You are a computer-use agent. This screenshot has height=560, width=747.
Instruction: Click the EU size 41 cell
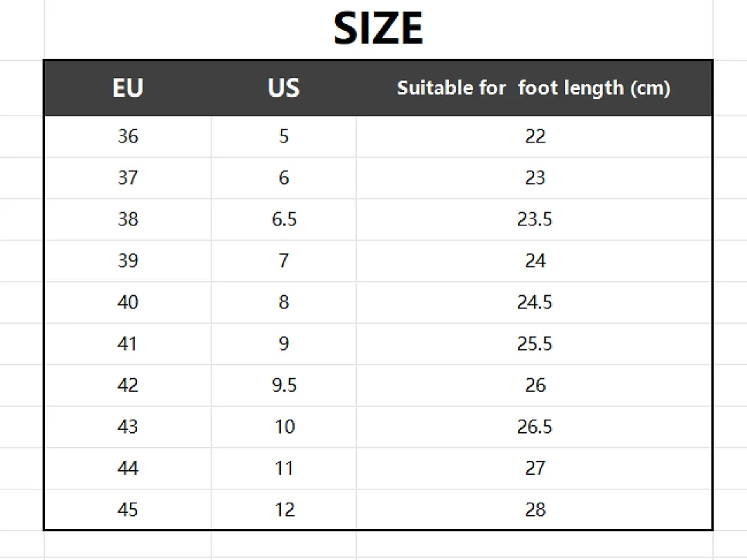[128, 344]
